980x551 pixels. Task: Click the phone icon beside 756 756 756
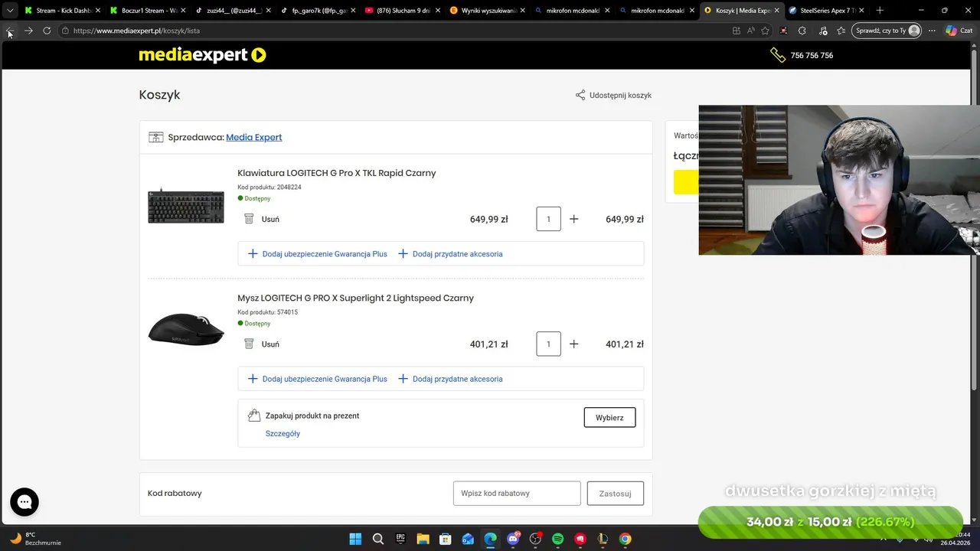(778, 55)
